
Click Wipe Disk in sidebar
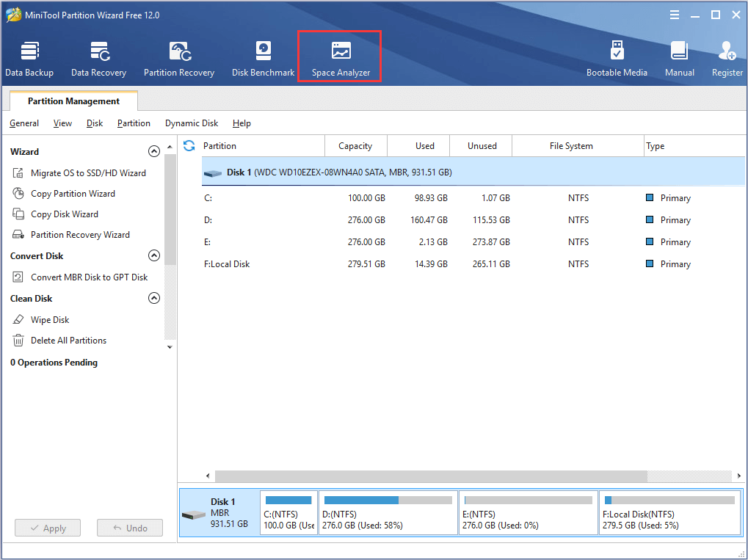[x=50, y=320]
